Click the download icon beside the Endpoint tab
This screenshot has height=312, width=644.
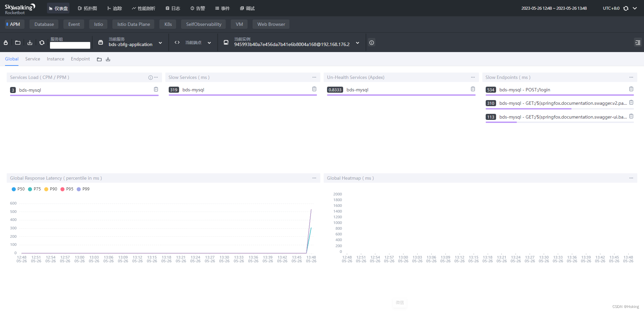pos(108,59)
